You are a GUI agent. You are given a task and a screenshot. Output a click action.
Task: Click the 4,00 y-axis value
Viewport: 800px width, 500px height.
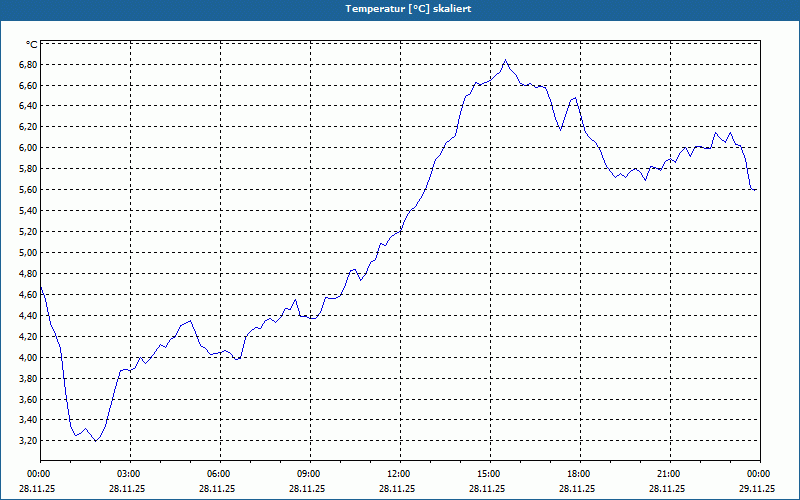28,358
